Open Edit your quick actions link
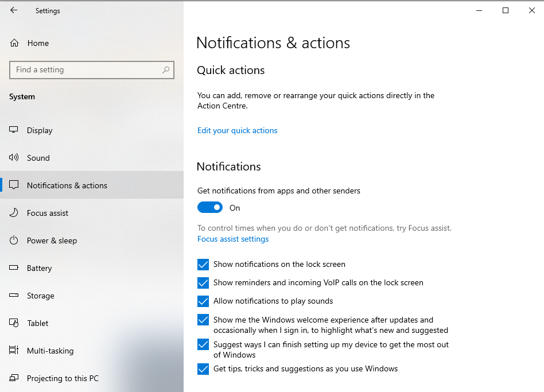544x392 pixels. point(238,130)
